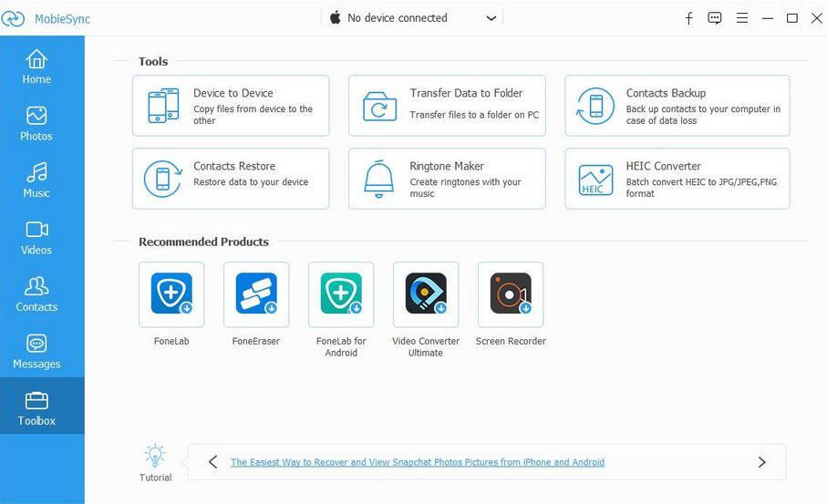This screenshot has height=504, width=827.
Task: Download the Screen Recorder product
Action: coord(511,294)
